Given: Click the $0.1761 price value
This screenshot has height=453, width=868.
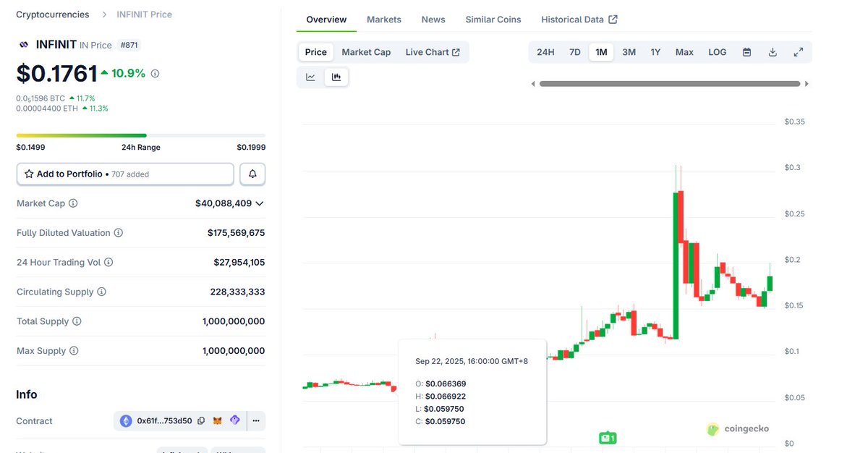Looking at the screenshot, I should point(56,73).
